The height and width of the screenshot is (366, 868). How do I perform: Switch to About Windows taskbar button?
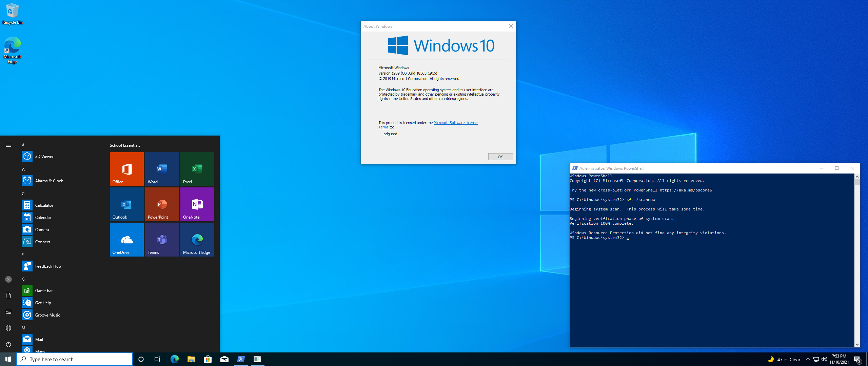[x=257, y=359]
